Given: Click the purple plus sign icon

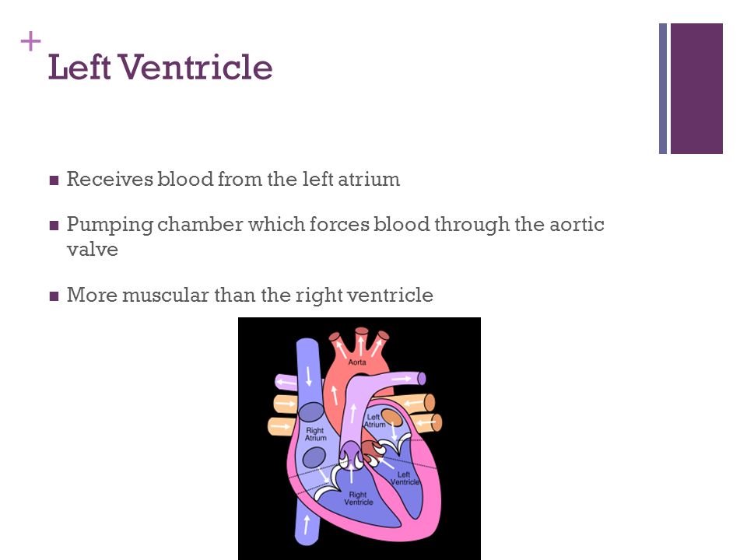Looking at the screenshot, I should pyautogui.click(x=30, y=41).
